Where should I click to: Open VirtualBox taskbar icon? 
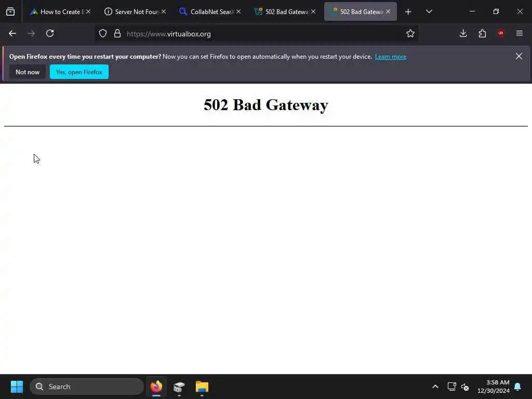pos(179,387)
